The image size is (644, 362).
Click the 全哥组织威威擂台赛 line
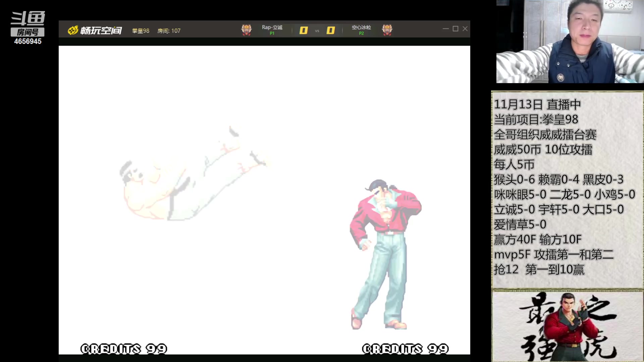click(545, 135)
